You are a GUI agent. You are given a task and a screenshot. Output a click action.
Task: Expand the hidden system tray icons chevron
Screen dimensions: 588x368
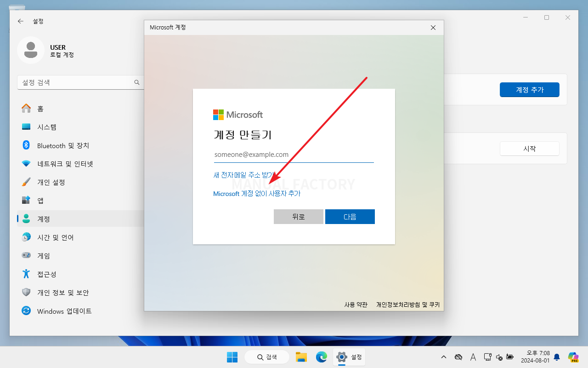(443, 357)
